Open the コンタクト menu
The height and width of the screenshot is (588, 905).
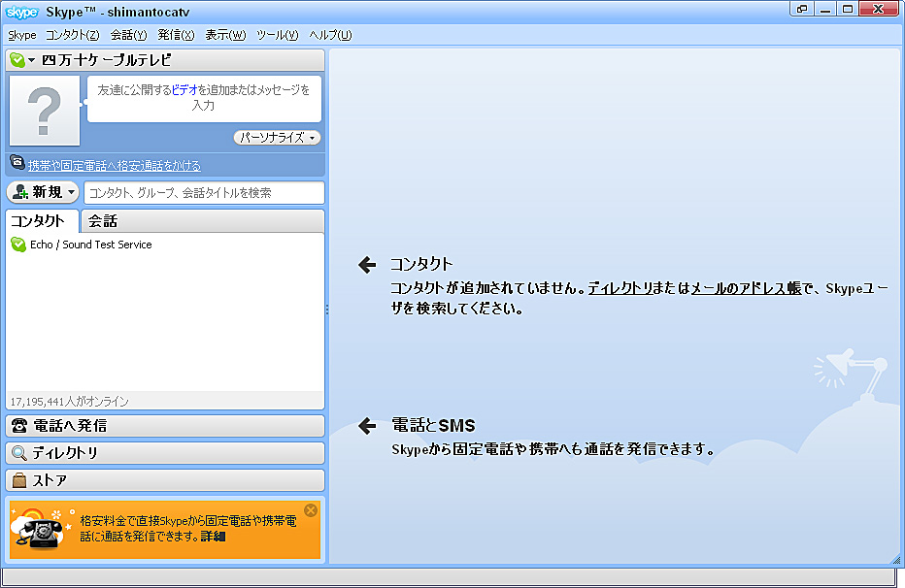(72, 35)
